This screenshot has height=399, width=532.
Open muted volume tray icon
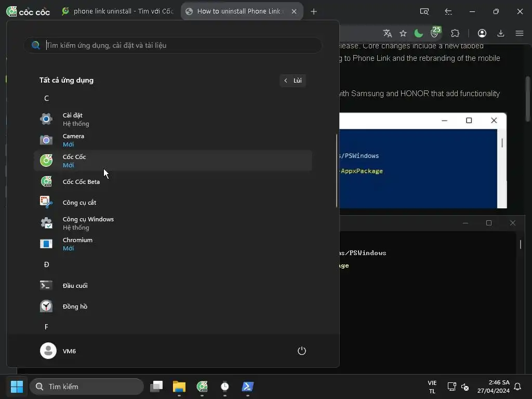click(465, 387)
